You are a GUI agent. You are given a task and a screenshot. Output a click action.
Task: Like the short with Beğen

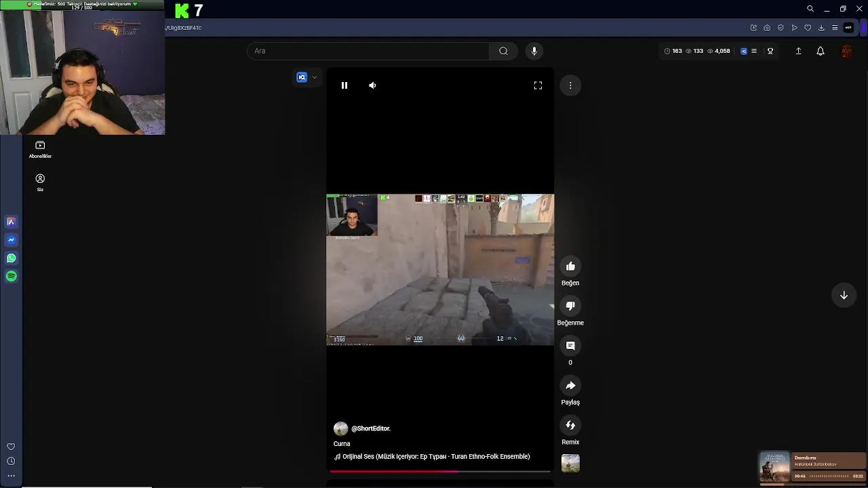(x=570, y=266)
